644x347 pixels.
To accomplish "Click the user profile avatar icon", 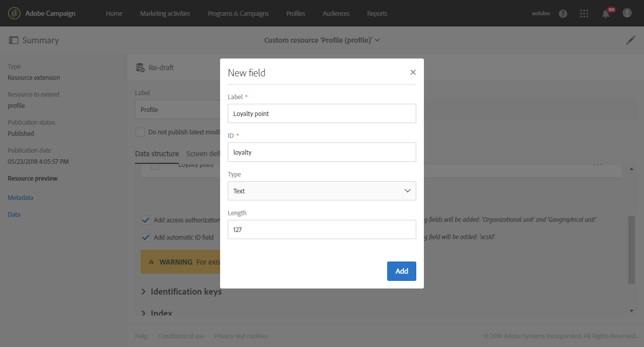I will coord(627,13).
